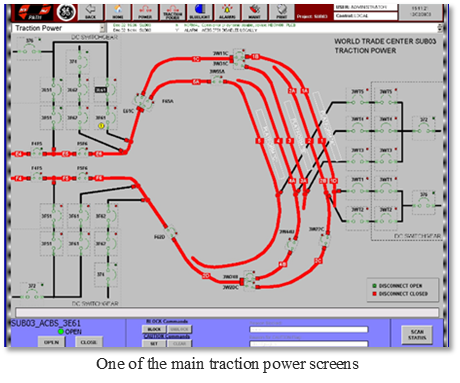
Task: Click the Control: LOCAL field
Action: point(366,16)
